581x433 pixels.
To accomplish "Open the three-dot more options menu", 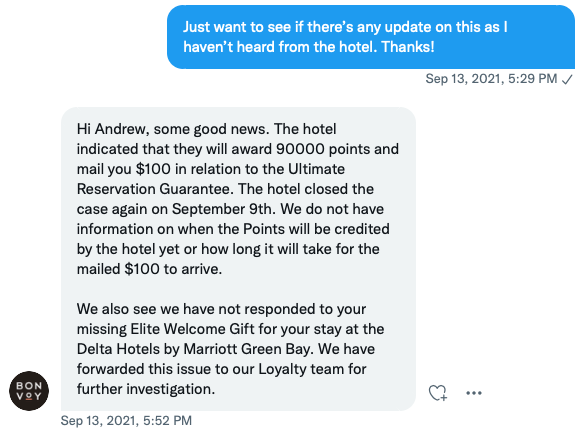I will (x=474, y=393).
